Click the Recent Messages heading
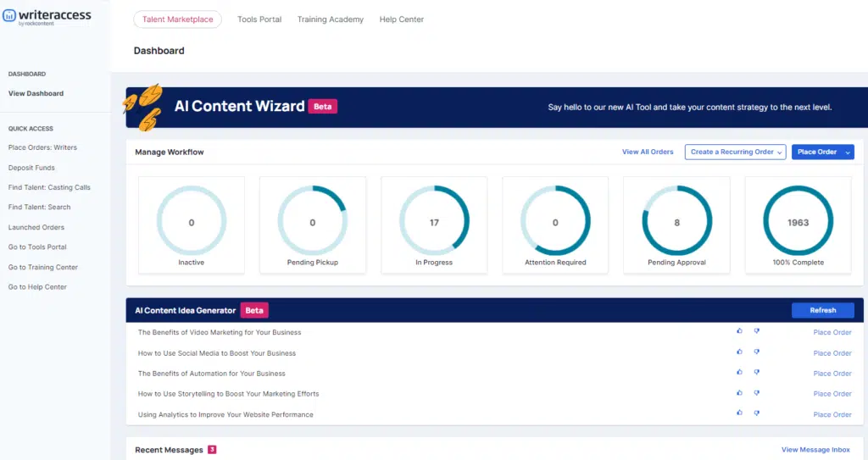This screenshot has width=868, height=460. [x=169, y=450]
